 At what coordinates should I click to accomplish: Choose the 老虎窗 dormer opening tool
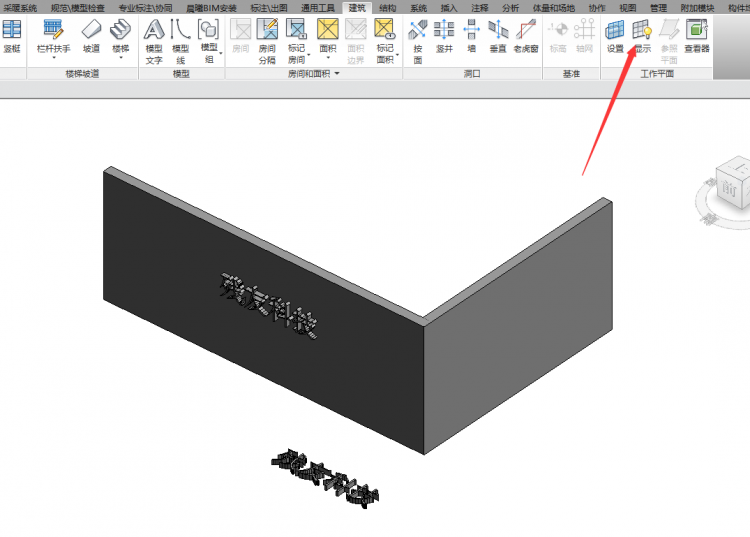point(526,36)
